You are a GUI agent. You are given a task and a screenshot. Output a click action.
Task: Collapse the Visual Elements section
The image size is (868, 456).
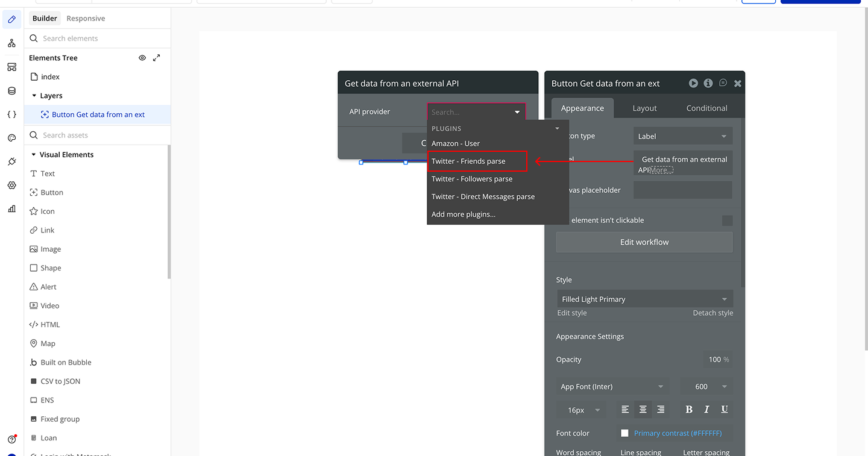click(34, 155)
